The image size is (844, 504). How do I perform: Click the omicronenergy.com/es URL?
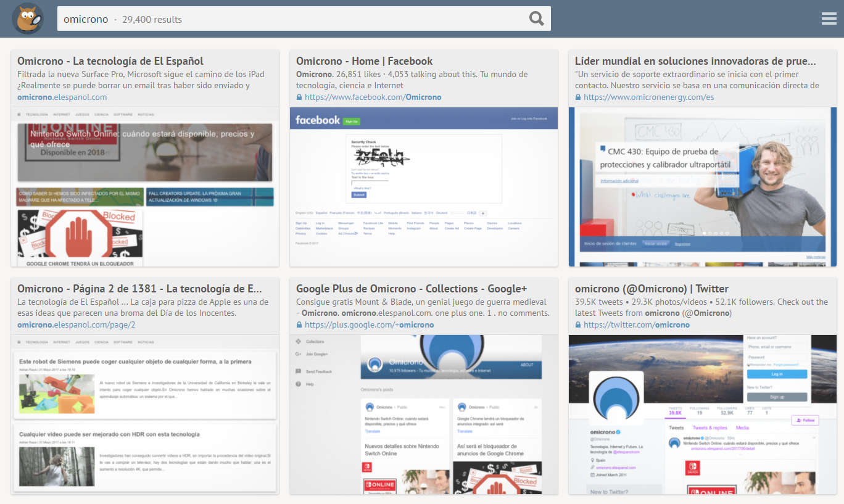pos(649,97)
